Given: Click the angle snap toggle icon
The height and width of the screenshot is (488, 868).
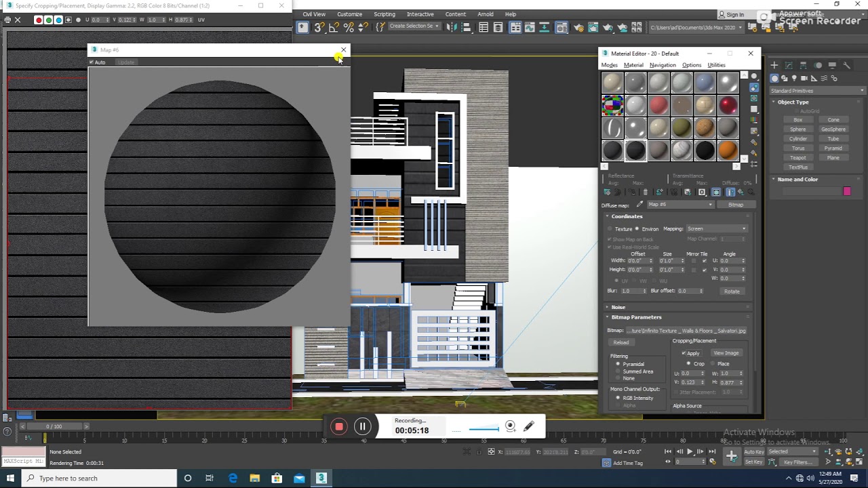Looking at the screenshot, I should coord(334,27).
